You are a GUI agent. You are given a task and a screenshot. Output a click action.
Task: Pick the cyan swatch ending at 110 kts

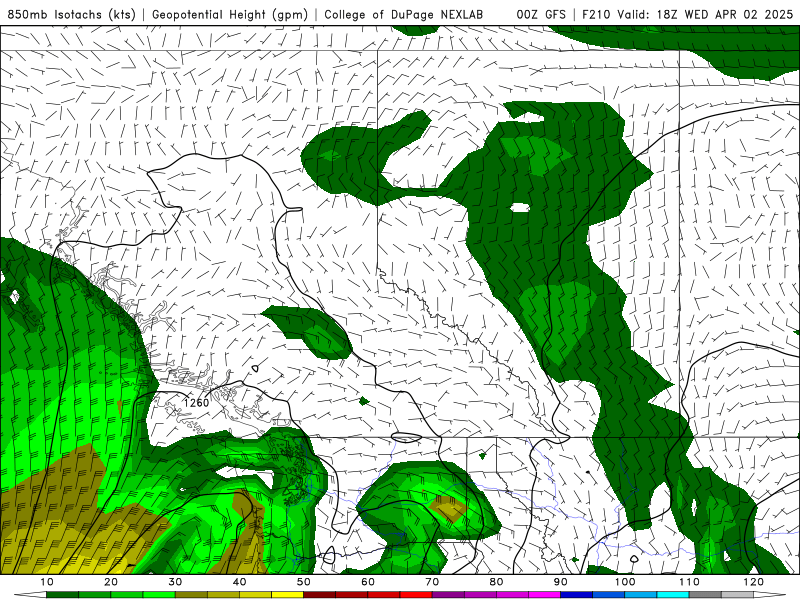[x=673, y=595]
